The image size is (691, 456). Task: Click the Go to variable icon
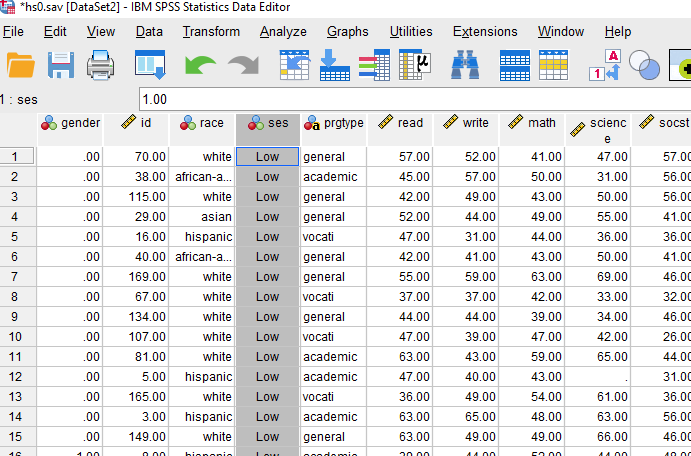click(x=334, y=67)
